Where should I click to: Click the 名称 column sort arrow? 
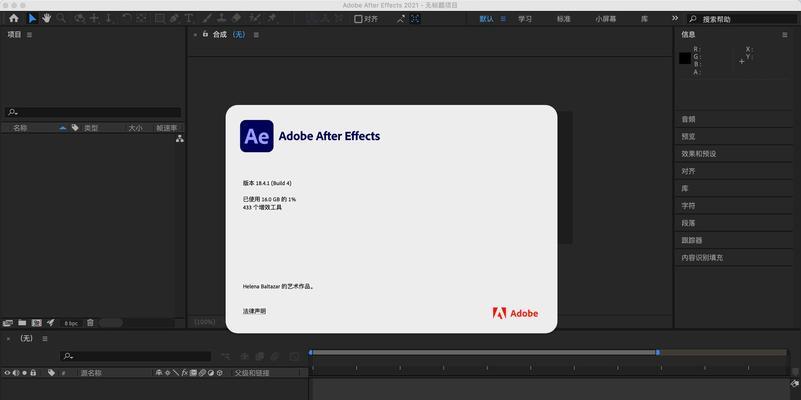62,128
